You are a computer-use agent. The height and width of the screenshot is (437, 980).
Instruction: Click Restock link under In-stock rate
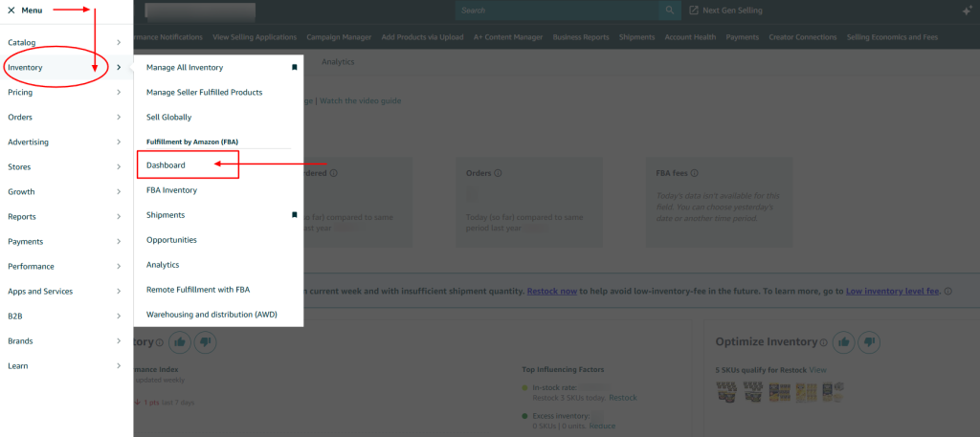623,398
